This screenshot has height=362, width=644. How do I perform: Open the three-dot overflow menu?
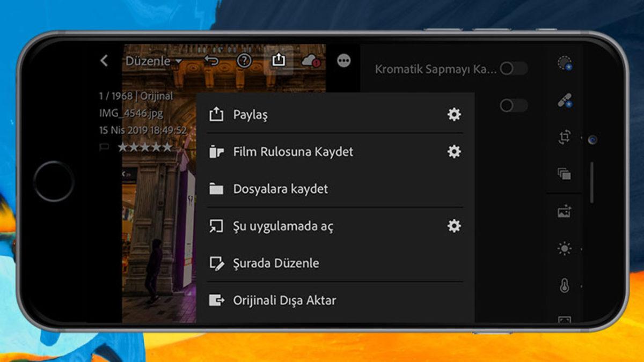(345, 61)
